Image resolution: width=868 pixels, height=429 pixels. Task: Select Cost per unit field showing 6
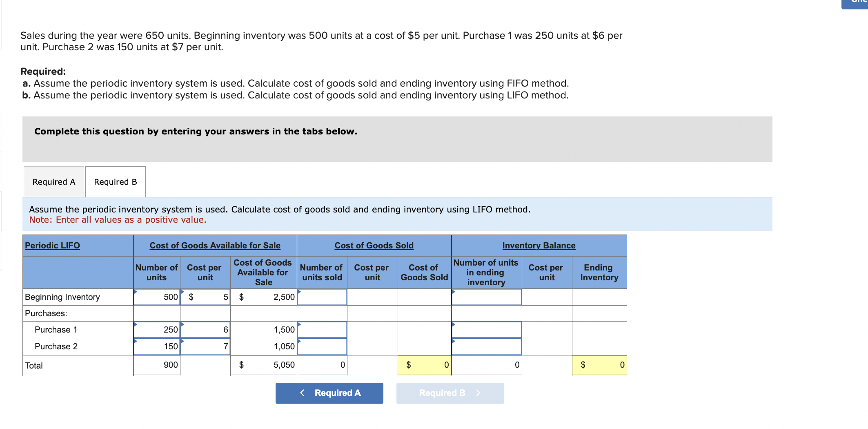coord(205,330)
